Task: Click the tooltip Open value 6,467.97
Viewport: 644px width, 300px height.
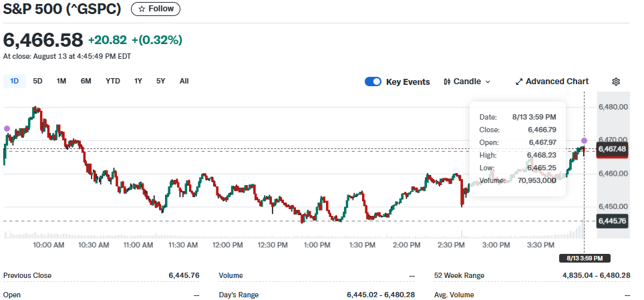Action: pos(542,142)
